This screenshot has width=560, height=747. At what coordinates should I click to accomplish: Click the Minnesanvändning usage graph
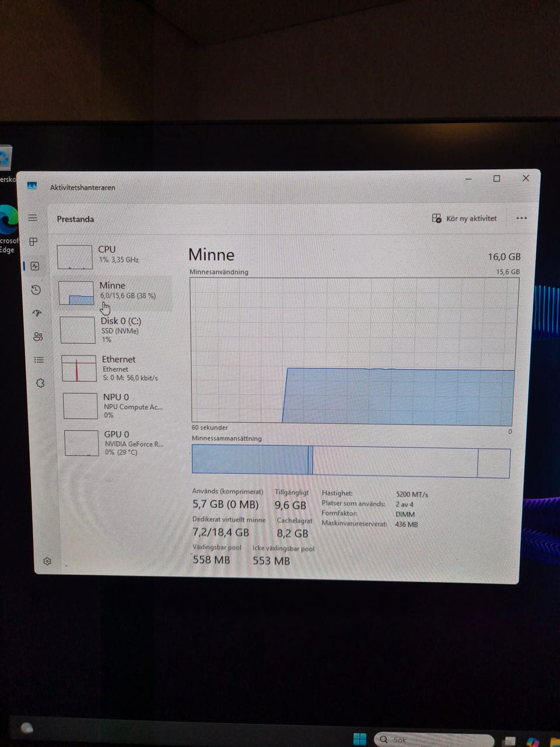point(353,351)
